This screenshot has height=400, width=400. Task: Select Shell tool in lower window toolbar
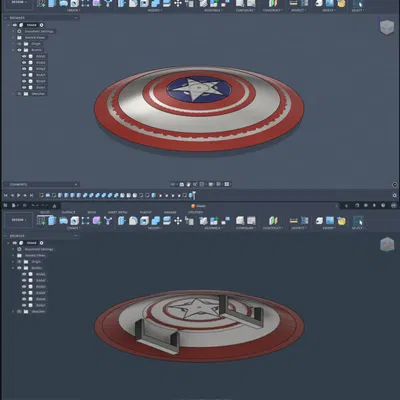click(x=144, y=221)
